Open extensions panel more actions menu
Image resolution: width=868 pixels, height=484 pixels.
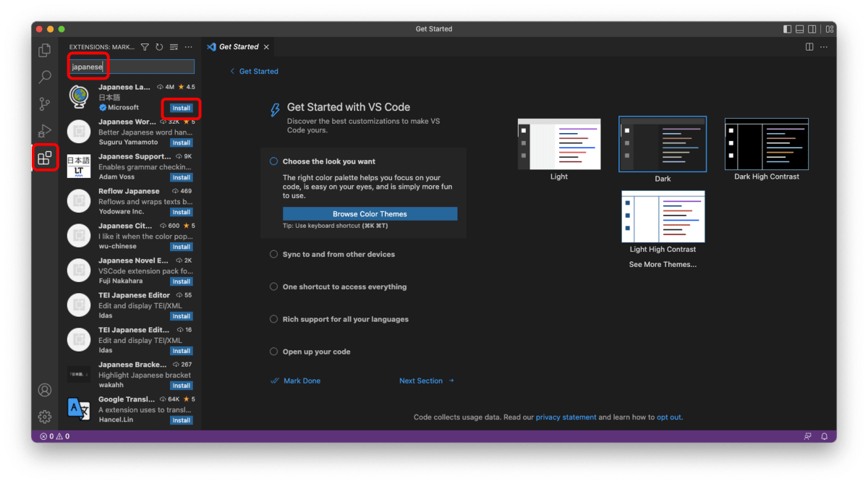pyautogui.click(x=189, y=47)
